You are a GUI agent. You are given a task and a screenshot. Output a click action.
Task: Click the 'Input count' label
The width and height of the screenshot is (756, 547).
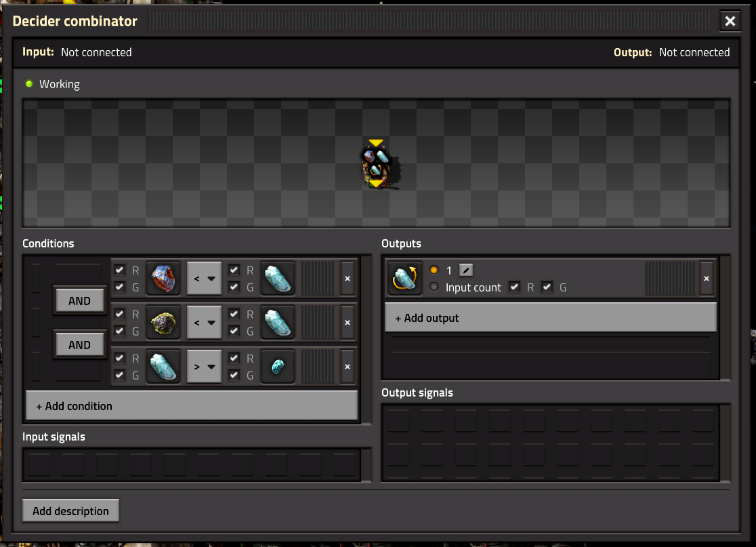pos(474,287)
